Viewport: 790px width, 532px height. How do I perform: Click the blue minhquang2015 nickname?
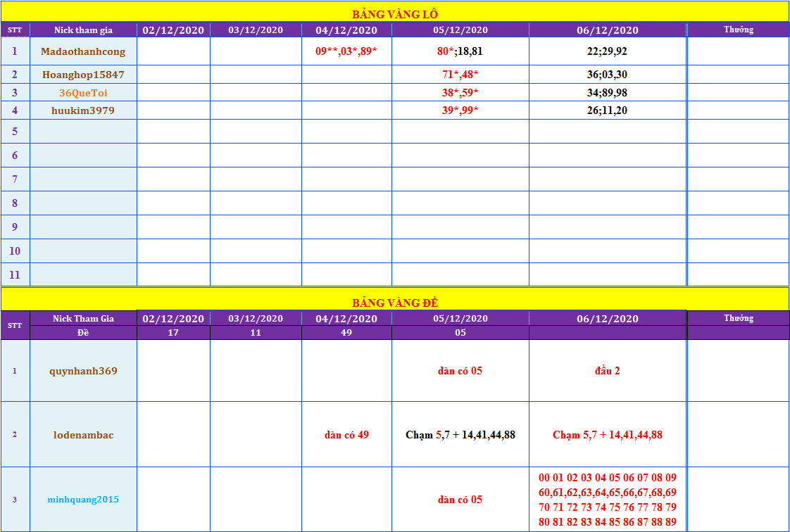tap(83, 500)
